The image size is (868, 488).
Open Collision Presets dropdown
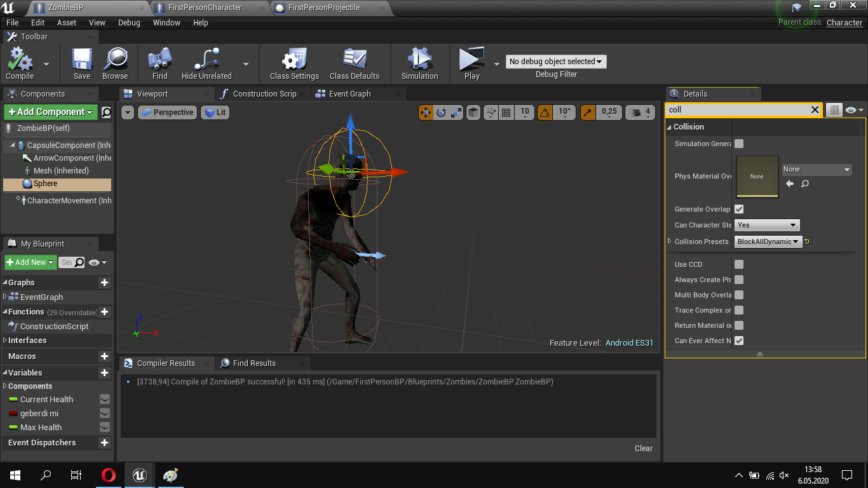768,241
